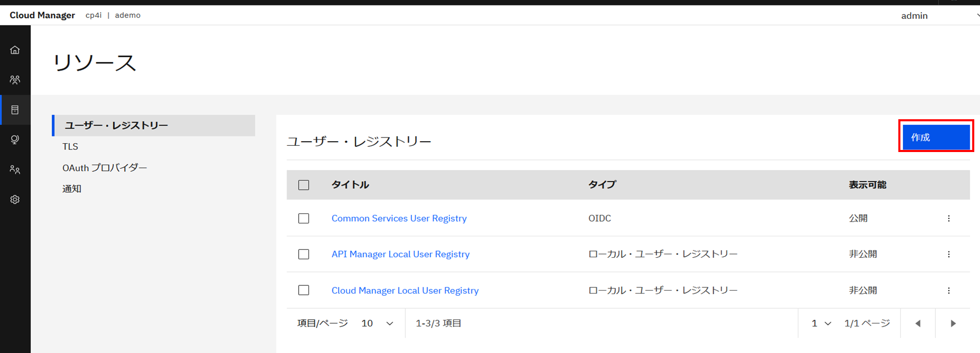Select TLS in side menu
The height and width of the screenshot is (353, 980).
coord(70,146)
